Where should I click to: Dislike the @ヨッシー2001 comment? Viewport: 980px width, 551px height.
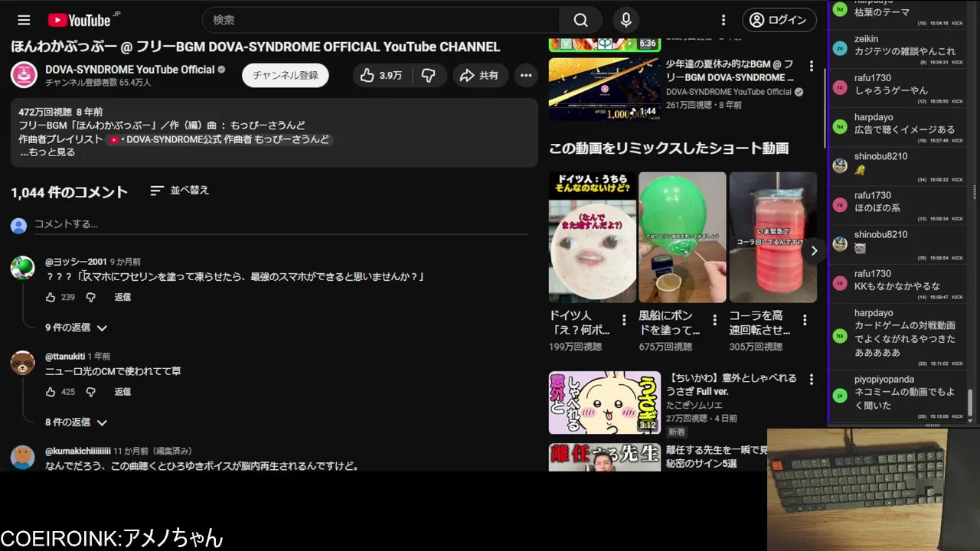point(90,297)
